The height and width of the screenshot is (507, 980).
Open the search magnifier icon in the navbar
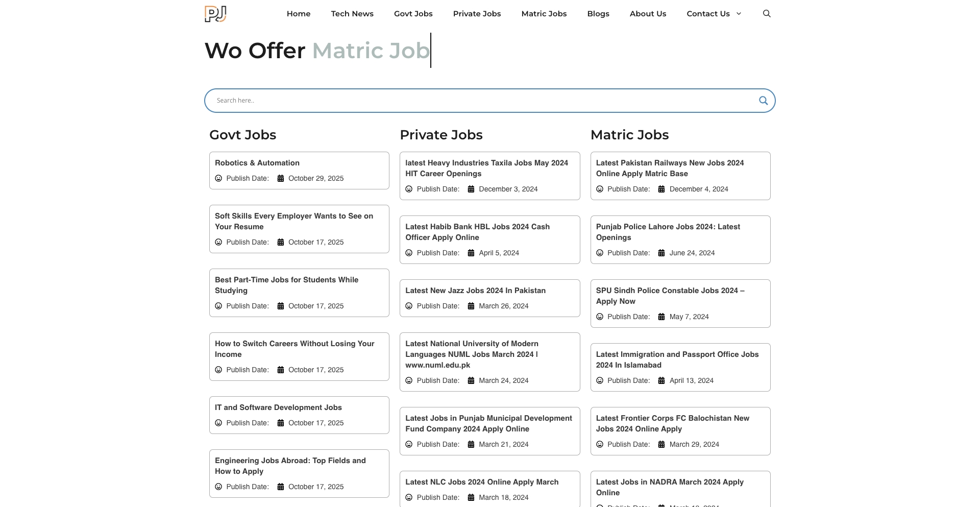(767, 14)
